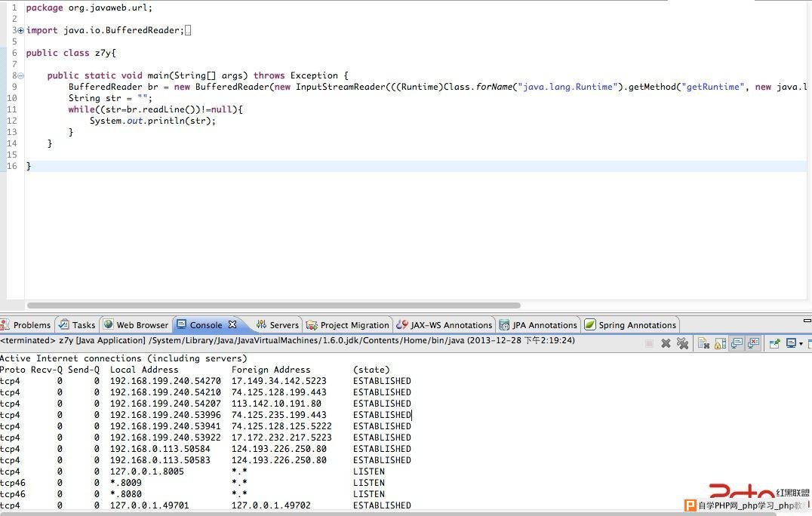The image size is (812, 516).
Task: Switch to JPA Annotations tab
Action: point(538,325)
